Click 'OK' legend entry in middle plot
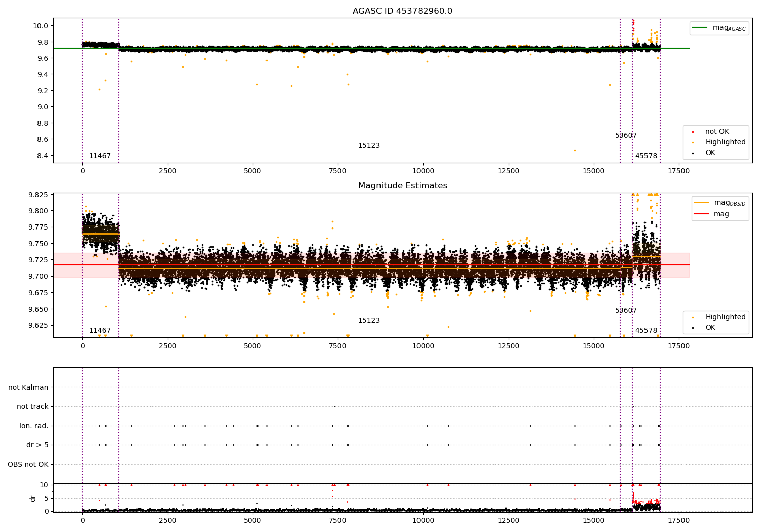 tap(704, 328)
